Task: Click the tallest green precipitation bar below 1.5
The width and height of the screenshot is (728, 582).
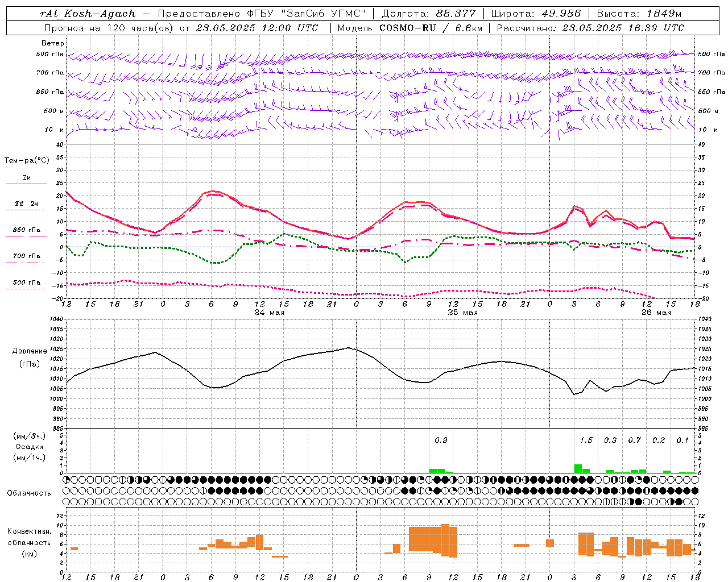Action: tap(578, 469)
